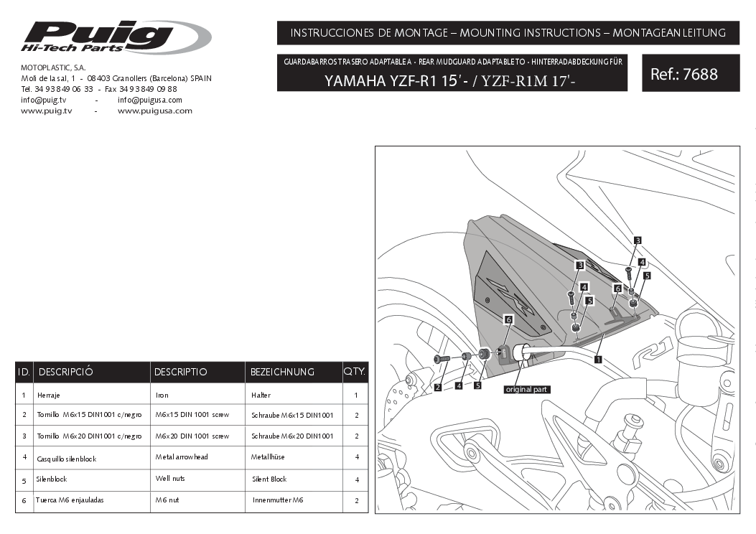Click part callout 2 in the diagram
This screenshot has width=756, height=534.
438,387
